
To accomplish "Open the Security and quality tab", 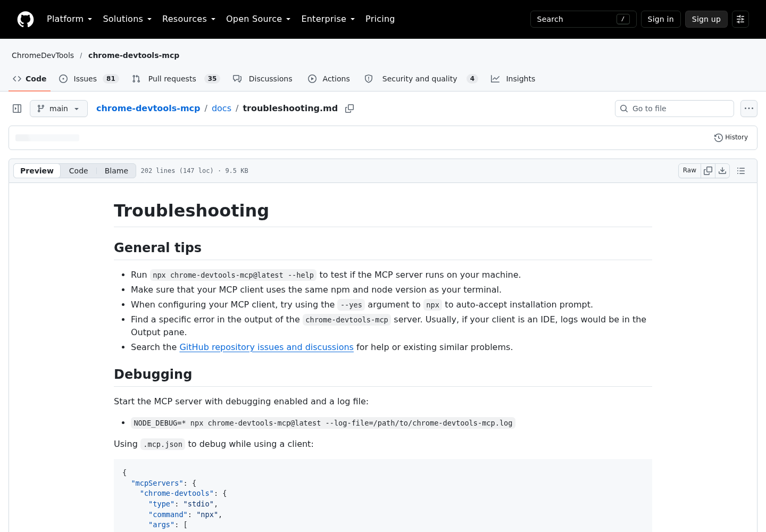I will (x=421, y=79).
